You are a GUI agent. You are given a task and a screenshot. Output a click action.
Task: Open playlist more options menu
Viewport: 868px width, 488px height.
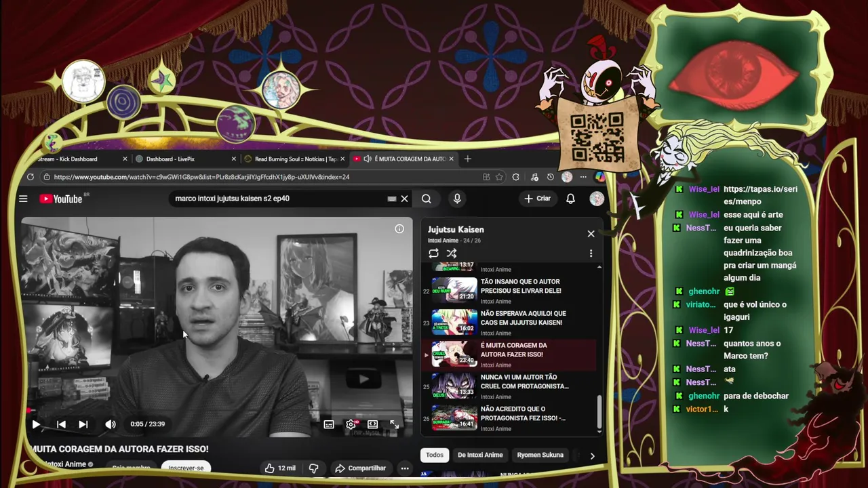pos(591,253)
